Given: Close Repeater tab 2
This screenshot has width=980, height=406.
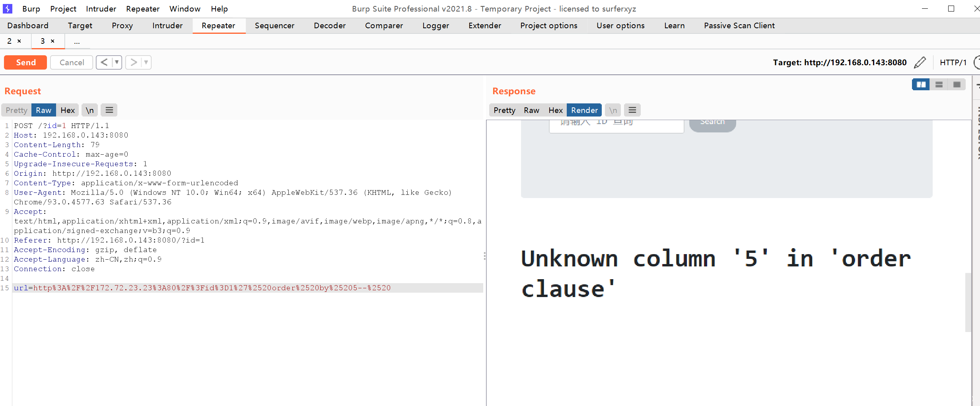Looking at the screenshot, I should click(x=19, y=41).
